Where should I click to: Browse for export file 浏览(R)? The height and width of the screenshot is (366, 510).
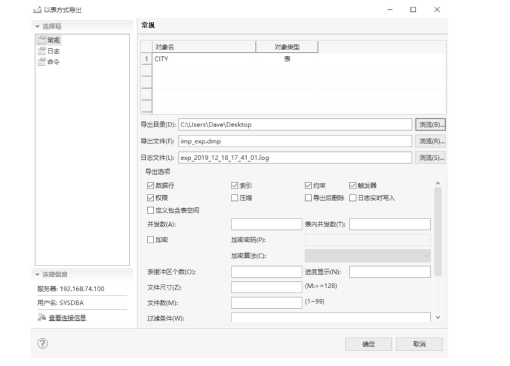pos(430,141)
